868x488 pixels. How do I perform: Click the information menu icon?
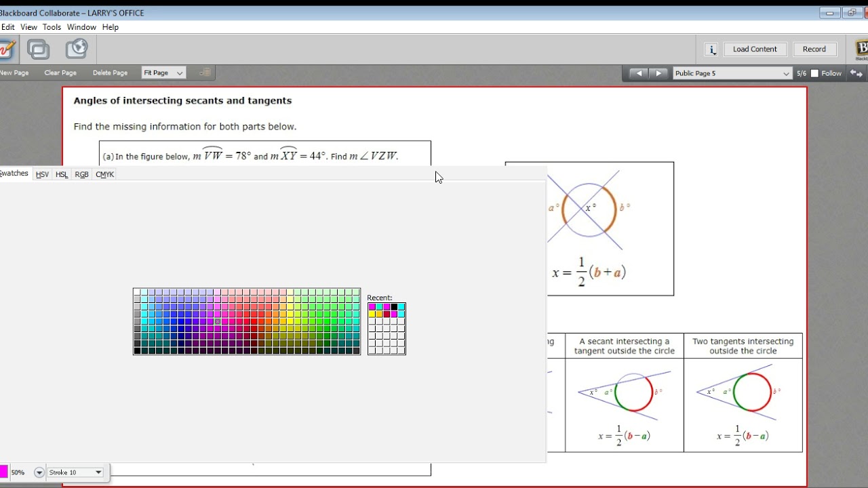click(711, 49)
